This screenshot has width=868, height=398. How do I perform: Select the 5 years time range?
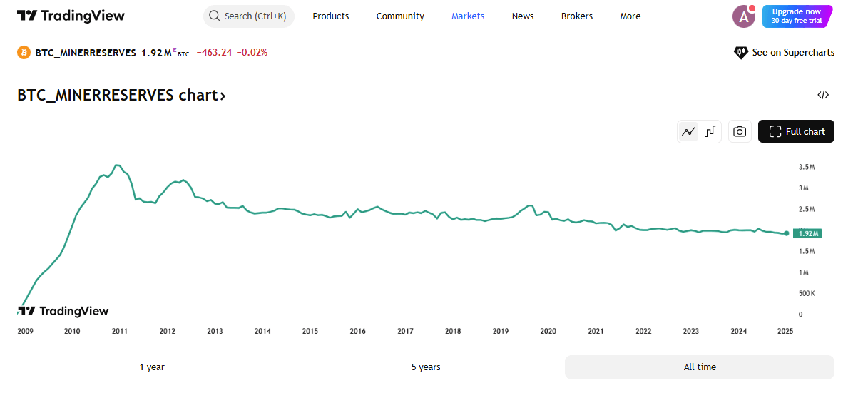pos(426,367)
